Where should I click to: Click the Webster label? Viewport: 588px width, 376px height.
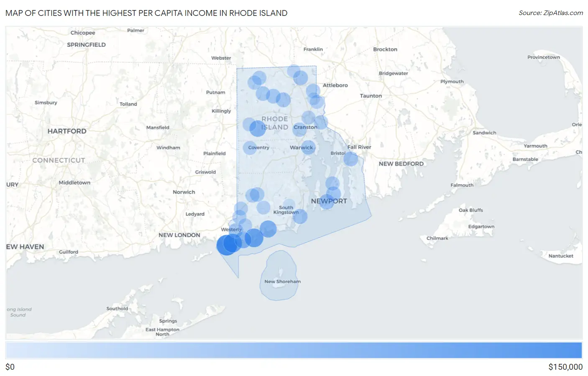point(221,58)
